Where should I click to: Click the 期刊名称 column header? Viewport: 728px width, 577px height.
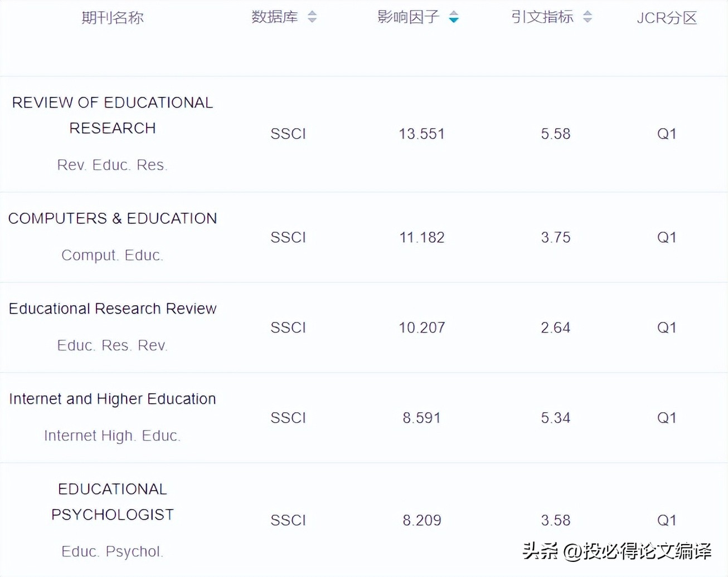click(x=113, y=17)
